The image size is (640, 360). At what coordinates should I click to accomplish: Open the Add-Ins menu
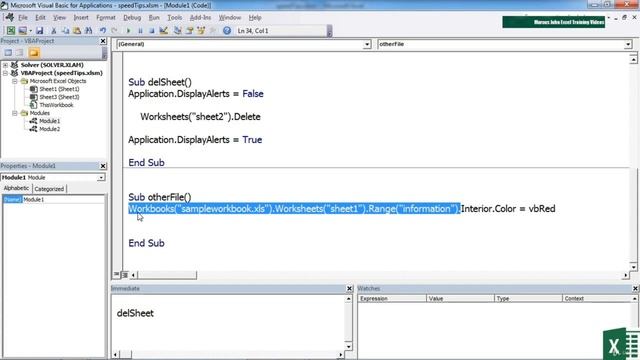(200, 18)
